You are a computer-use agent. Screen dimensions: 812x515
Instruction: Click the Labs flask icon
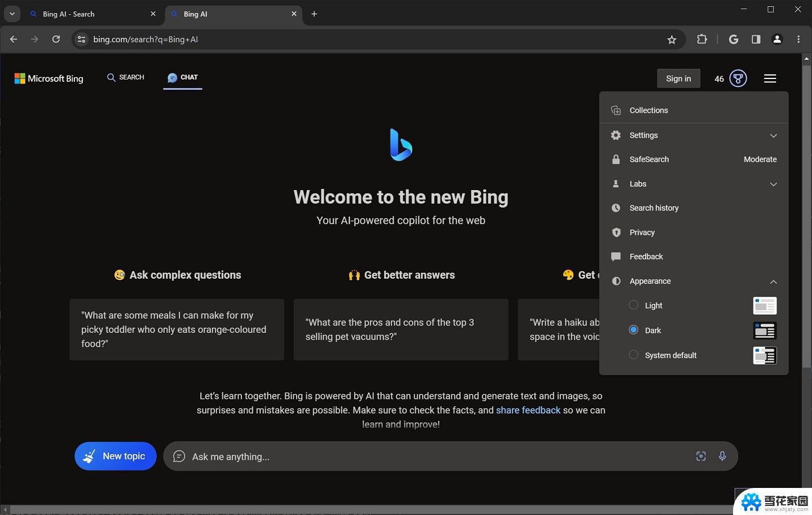pyautogui.click(x=616, y=184)
